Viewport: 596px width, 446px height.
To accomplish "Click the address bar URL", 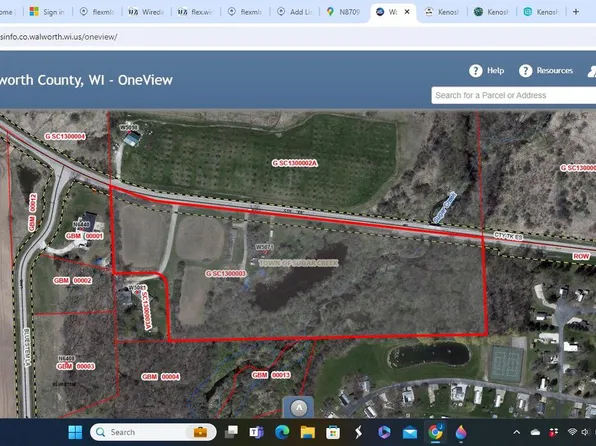I will tap(59, 37).
